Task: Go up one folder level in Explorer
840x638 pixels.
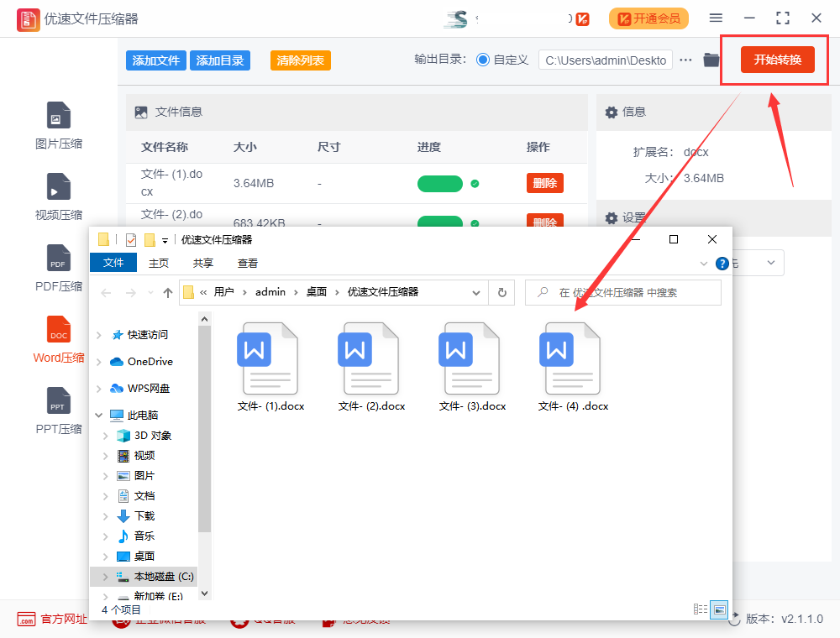Action: [x=168, y=293]
